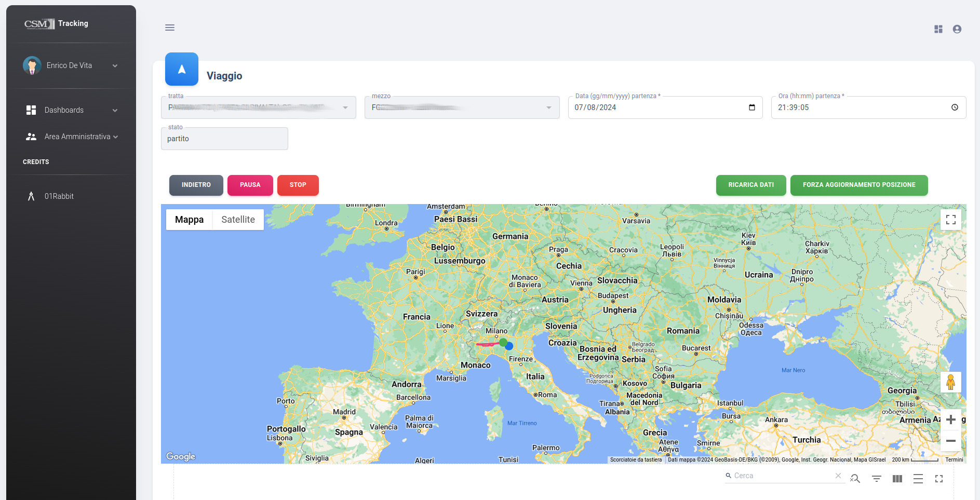
Task: Click the stato field showing partito
Action: [224, 139]
